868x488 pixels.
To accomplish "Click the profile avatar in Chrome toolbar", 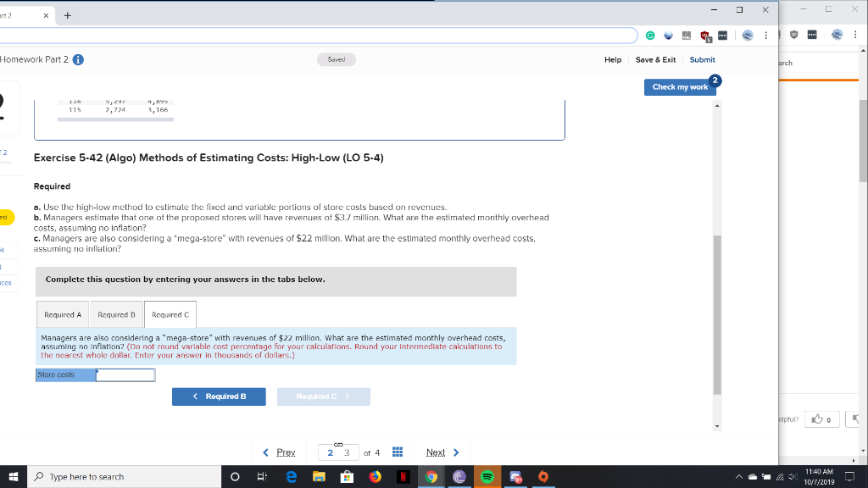I will coord(748,36).
